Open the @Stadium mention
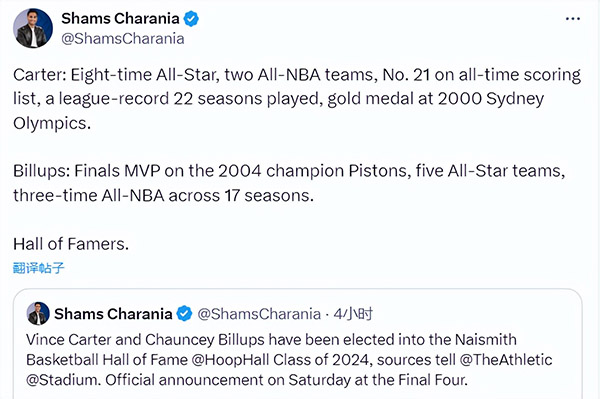Image resolution: width=600 pixels, height=399 pixels. [64, 380]
